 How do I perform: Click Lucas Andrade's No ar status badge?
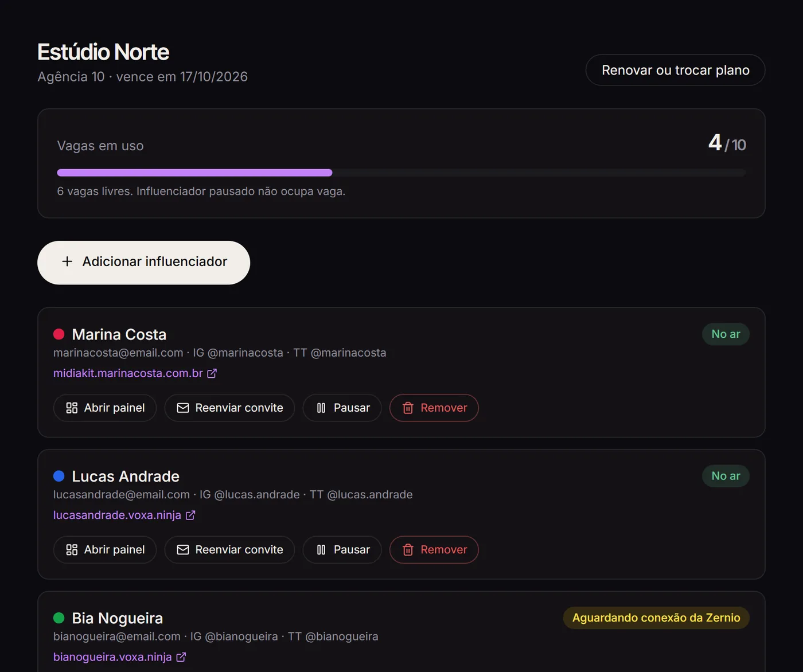click(x=726, y=476)
